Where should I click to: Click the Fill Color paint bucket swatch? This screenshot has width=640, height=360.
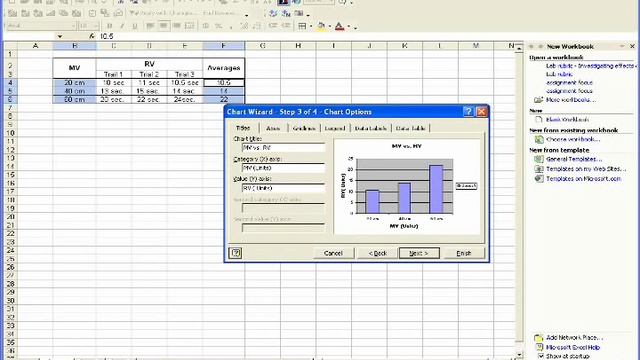[322, 26]
